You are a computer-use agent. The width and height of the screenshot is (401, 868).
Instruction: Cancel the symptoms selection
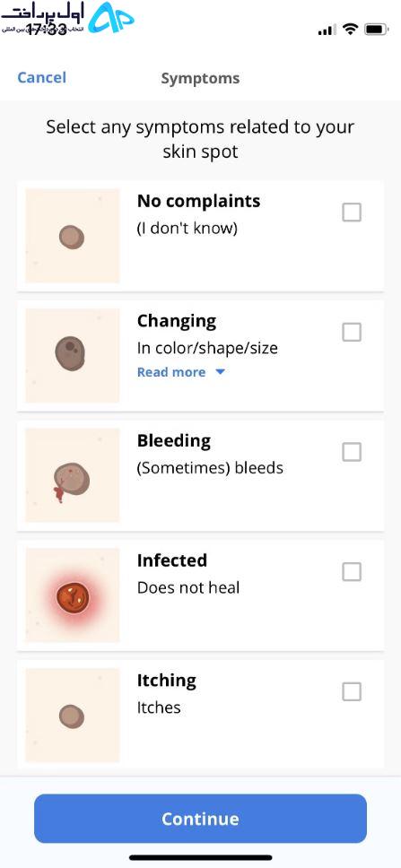[41, 77]
